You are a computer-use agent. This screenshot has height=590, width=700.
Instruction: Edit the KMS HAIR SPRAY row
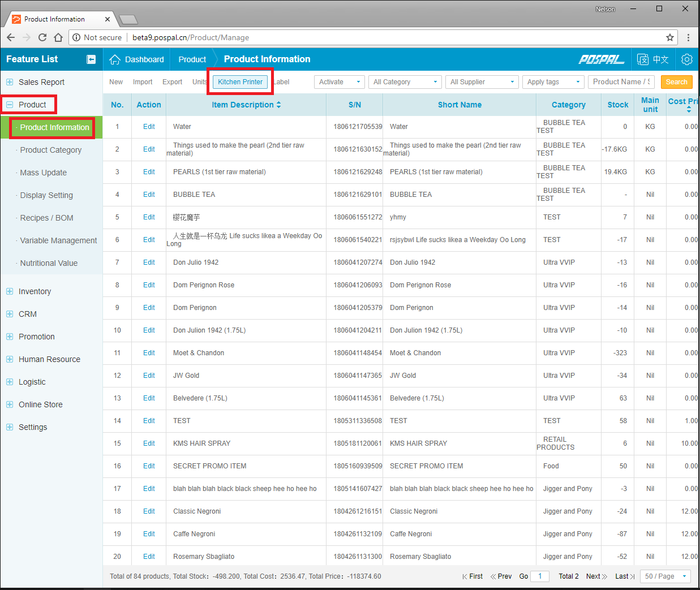pyautogui.click(x=149, y=443)
